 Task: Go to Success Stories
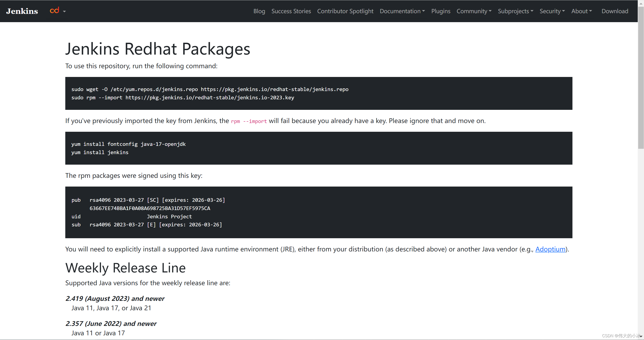pos(291,11)
